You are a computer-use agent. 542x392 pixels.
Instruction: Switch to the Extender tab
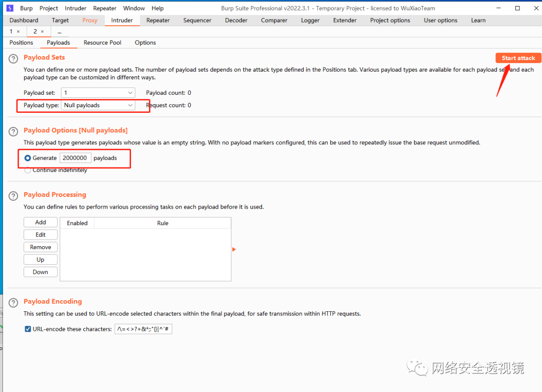345,21
